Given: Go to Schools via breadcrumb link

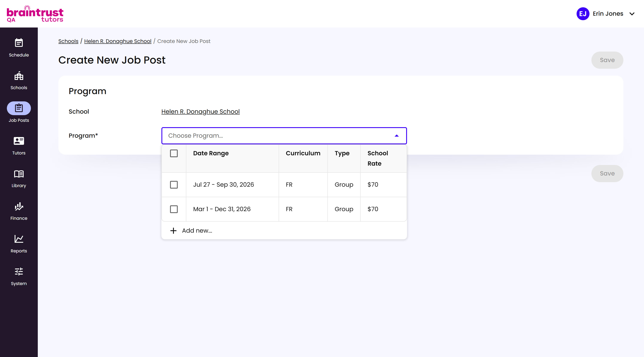Looking at the screenshot, I should pyautogui.click(x=68, y=41).
